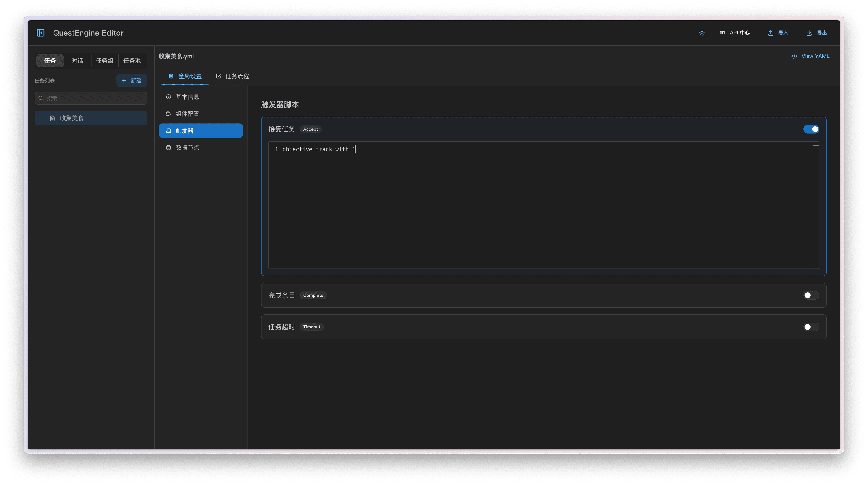Viewport: 868px width, 485px height.
Task: Enable the 完成条目 Complete trigger toggle
Action: click(811, 295)
